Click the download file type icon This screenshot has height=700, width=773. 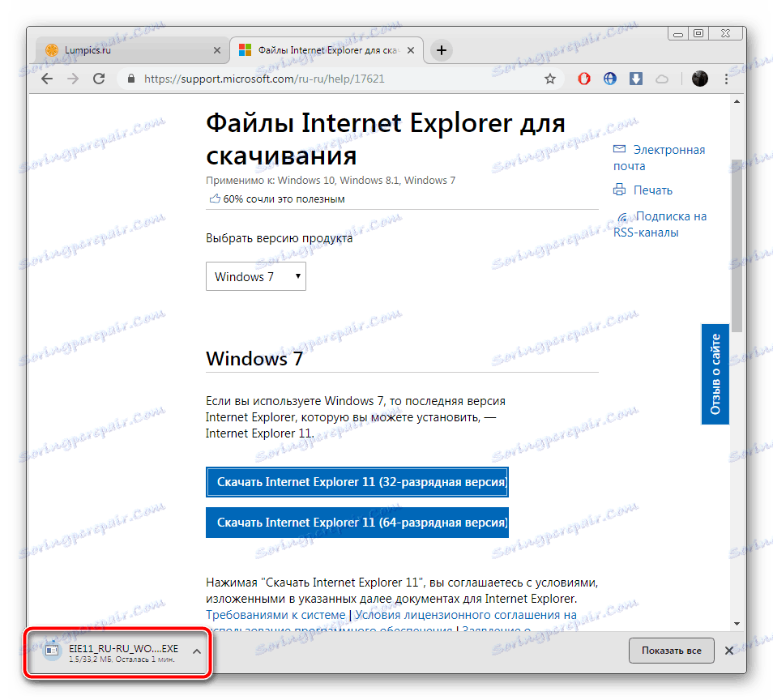click(x=52, y=651)
